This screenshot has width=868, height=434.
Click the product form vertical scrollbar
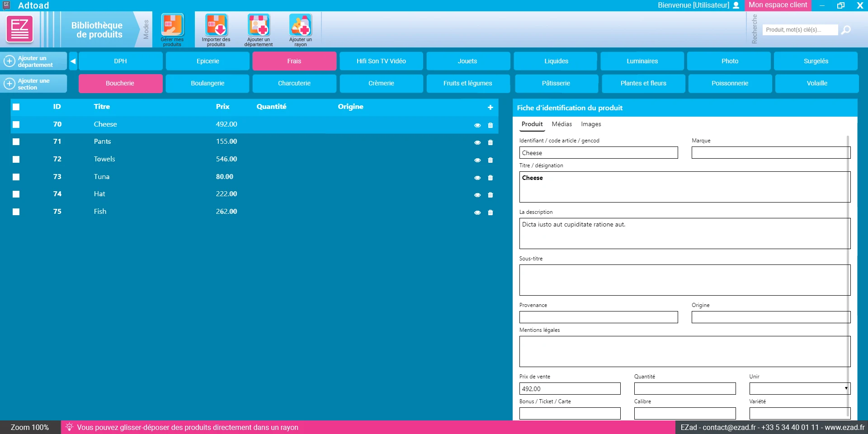(x=848, y=276)
